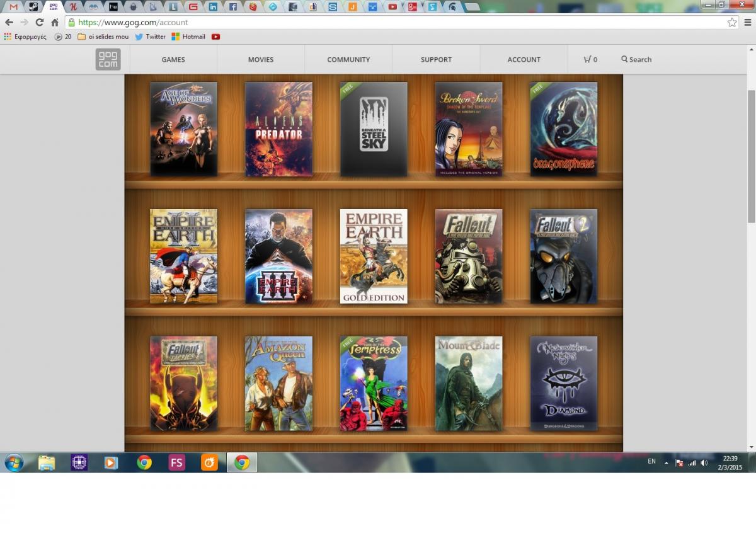Open the pink FS taskbar application
756x538 pixels.
point(177,463)
